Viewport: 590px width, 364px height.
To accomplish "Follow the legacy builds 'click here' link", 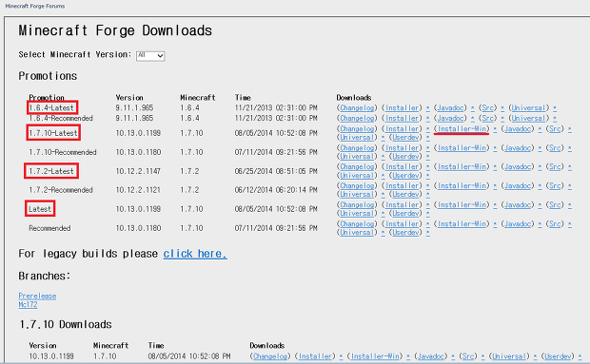I will [195, 254].
